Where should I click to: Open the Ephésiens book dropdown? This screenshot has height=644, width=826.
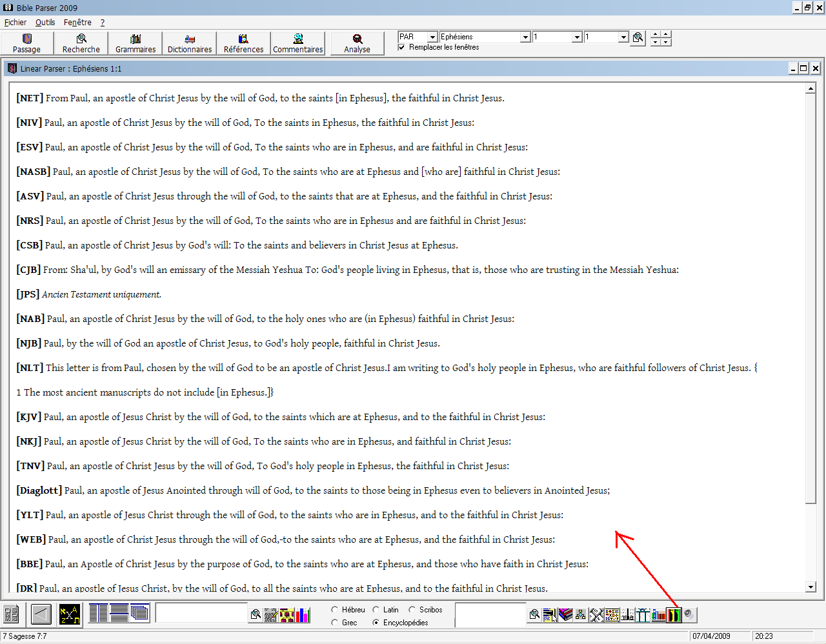click(x=525, y=37)
